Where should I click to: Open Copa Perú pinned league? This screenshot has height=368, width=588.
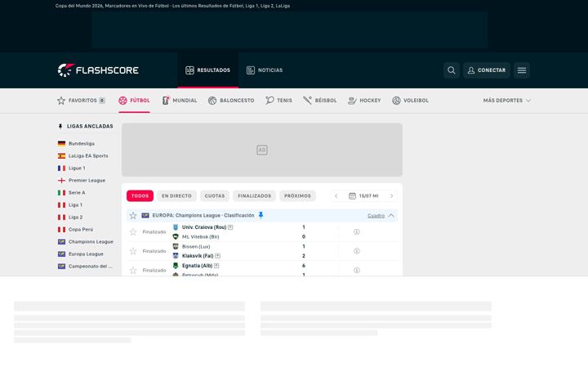tap(75, 230)
